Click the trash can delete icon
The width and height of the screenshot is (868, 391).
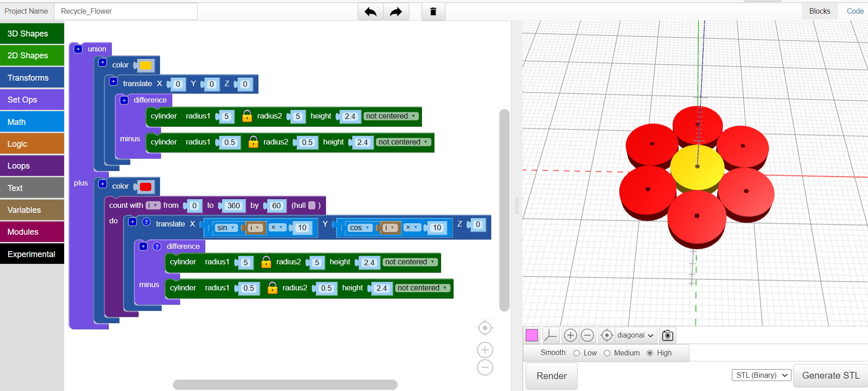[433, 11]
